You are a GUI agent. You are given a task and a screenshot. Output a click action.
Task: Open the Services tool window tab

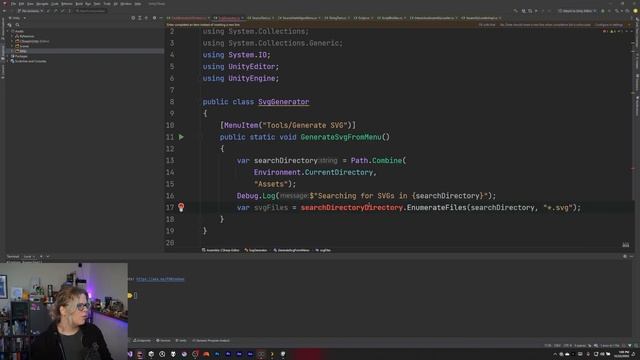163,340
